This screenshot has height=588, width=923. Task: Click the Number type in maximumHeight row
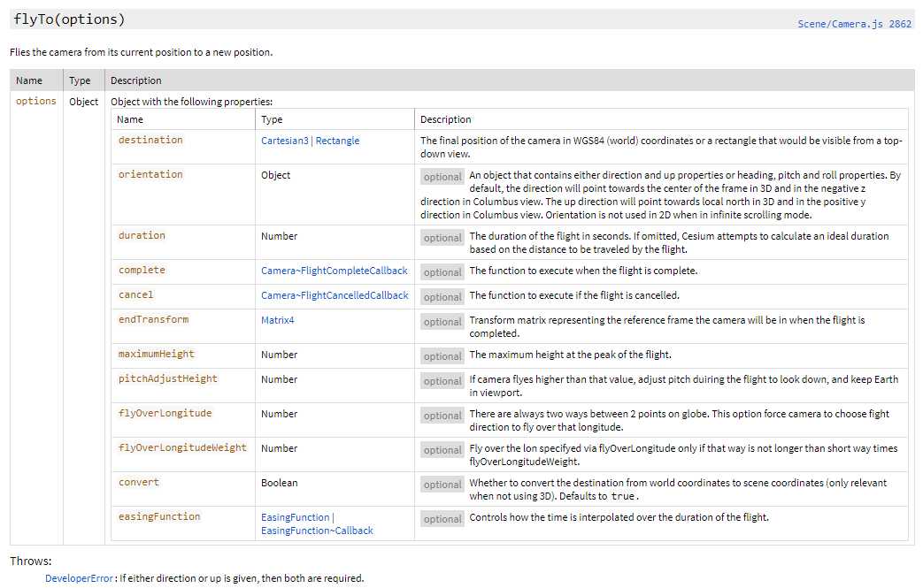tap(280, 355)
